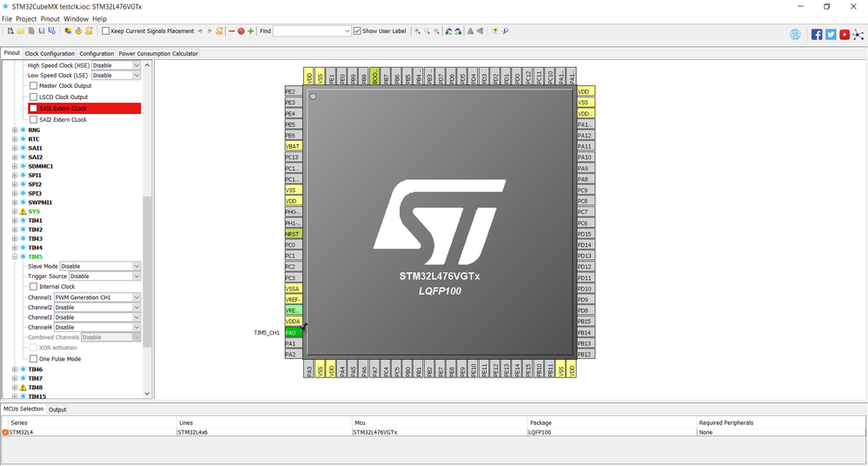868x466 pixels.
Task: Open the Twitter link icon
Action: point(831,35)
